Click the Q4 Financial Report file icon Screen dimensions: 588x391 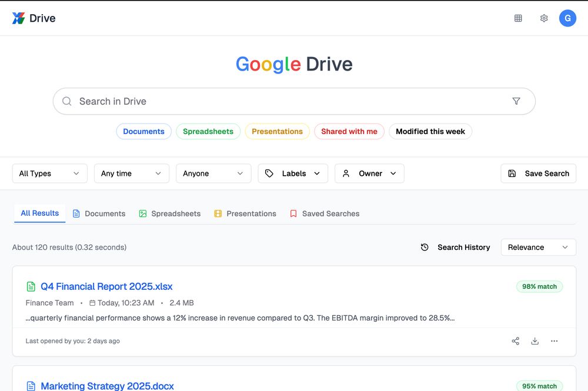[x=31, y=286]
